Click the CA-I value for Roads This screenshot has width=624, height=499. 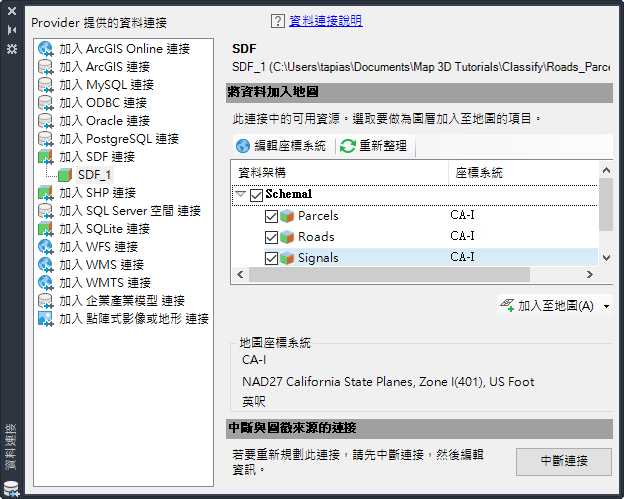[x=462, y=236]
